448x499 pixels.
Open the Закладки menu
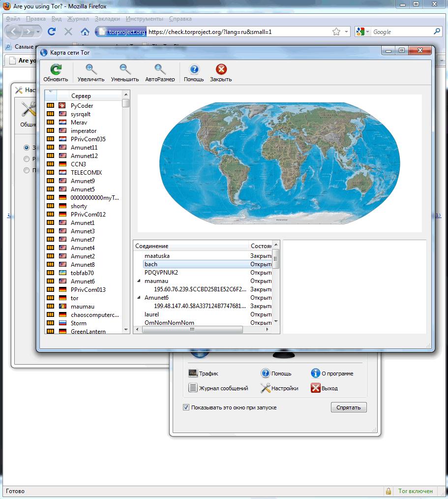point(108,19)
